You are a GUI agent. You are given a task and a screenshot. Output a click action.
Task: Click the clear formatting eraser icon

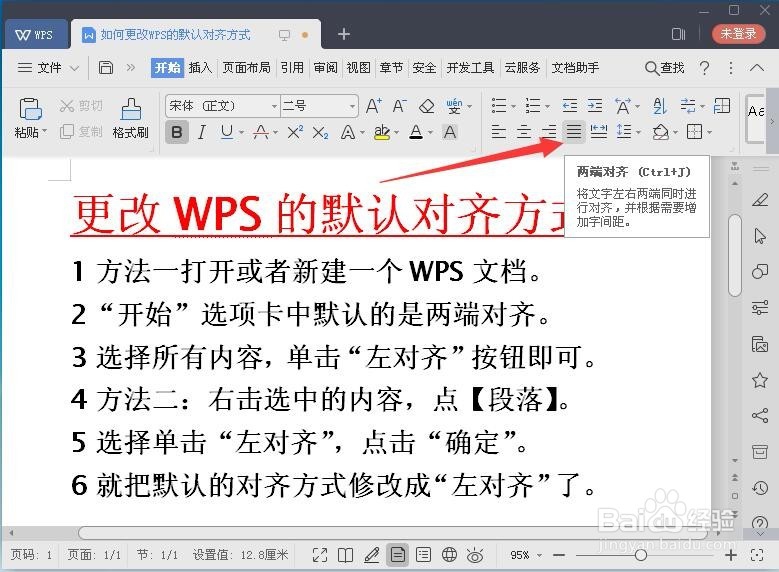426,106
